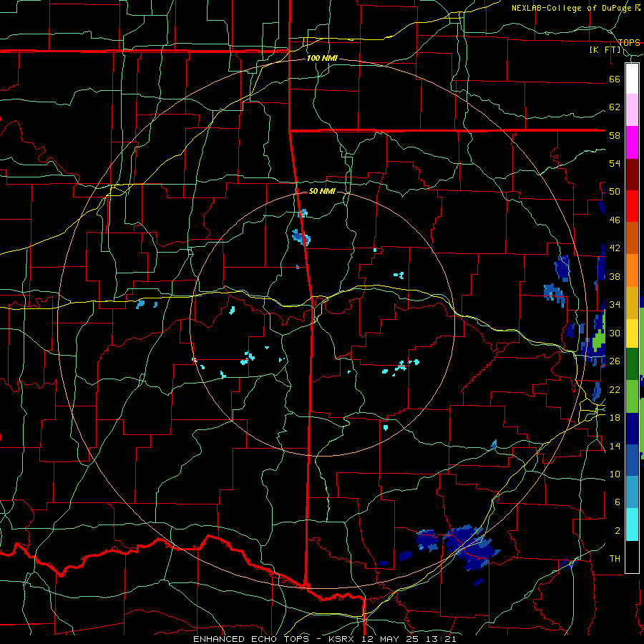Image resolution: width=644 pixels, height=644 pixels.
Task: Click the 'TOPS' legend heading
Action: (x=629, y=42)
